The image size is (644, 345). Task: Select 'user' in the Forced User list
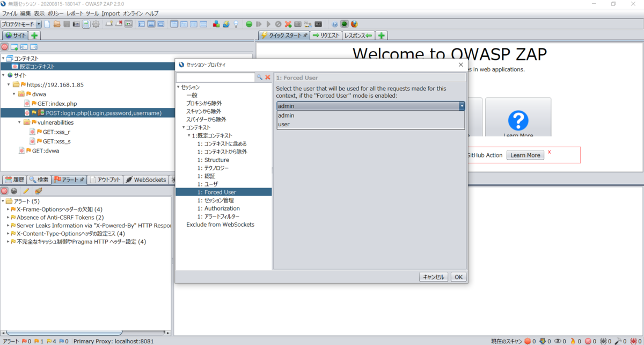click(x=370, y=124)
